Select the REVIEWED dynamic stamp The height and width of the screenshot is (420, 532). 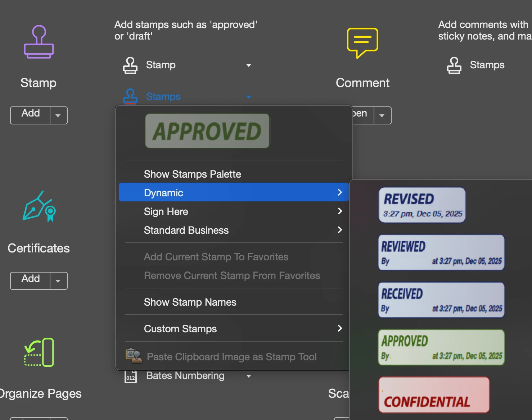[441, 252]
